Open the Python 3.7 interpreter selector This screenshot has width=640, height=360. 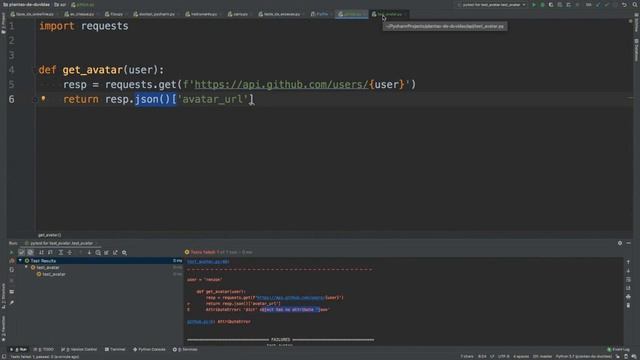[583, 356]
